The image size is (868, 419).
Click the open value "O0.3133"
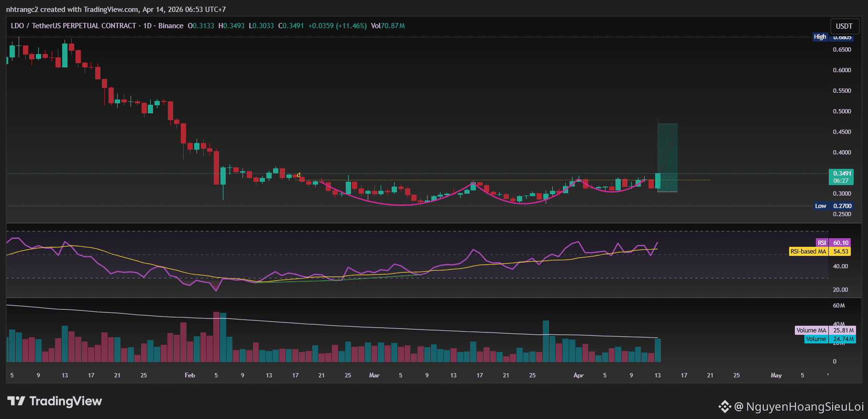click(x=201, y=26)
